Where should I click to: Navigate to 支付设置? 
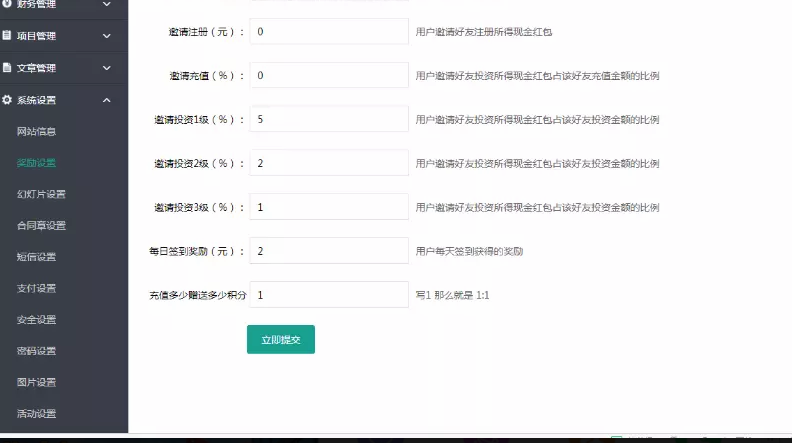pyautogui.click(x=37, y=288)
